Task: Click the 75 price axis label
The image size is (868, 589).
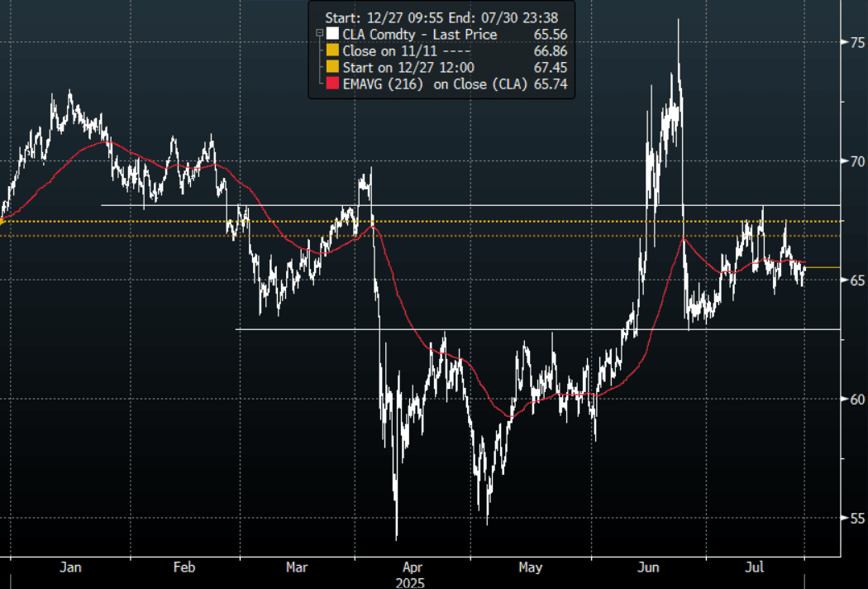Action: click(857, 42)
